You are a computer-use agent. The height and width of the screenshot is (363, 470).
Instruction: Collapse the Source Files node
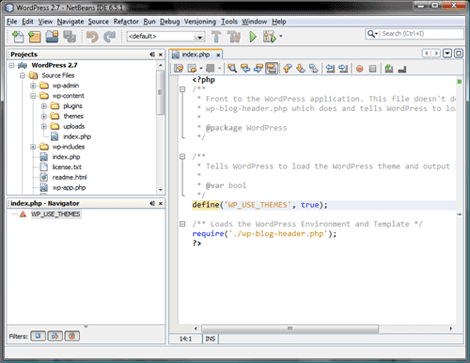(22, 76)
